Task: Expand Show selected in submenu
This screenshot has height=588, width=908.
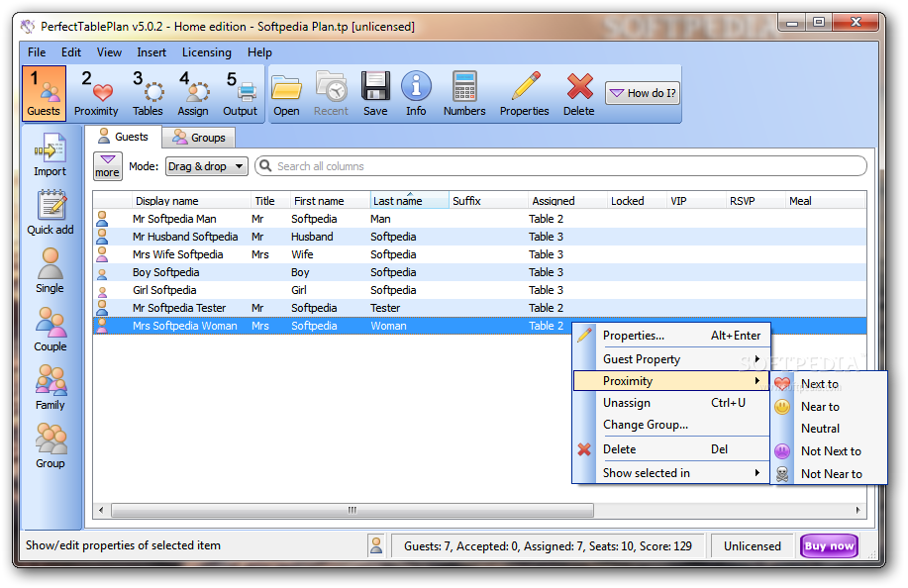Action: click(x=671, y=473)
